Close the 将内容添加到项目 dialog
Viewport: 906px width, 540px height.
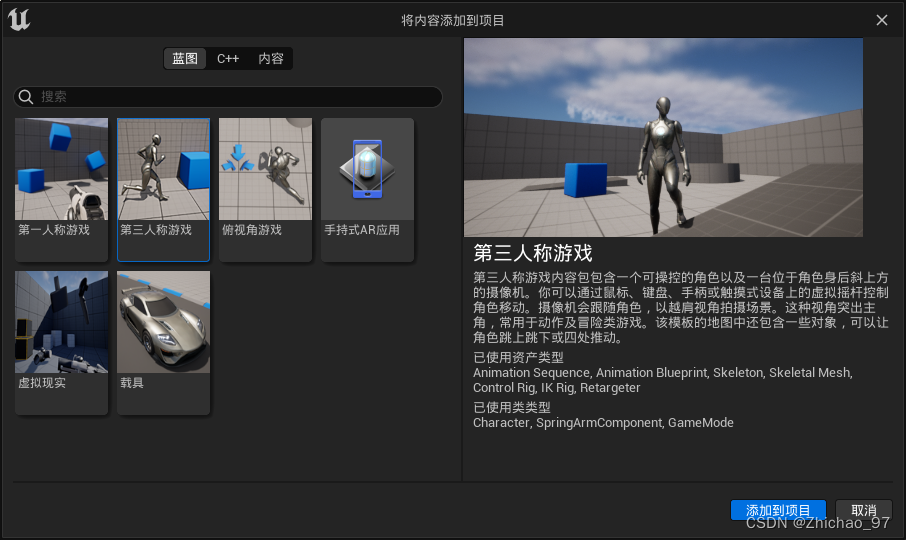click(x=882, y=20)
